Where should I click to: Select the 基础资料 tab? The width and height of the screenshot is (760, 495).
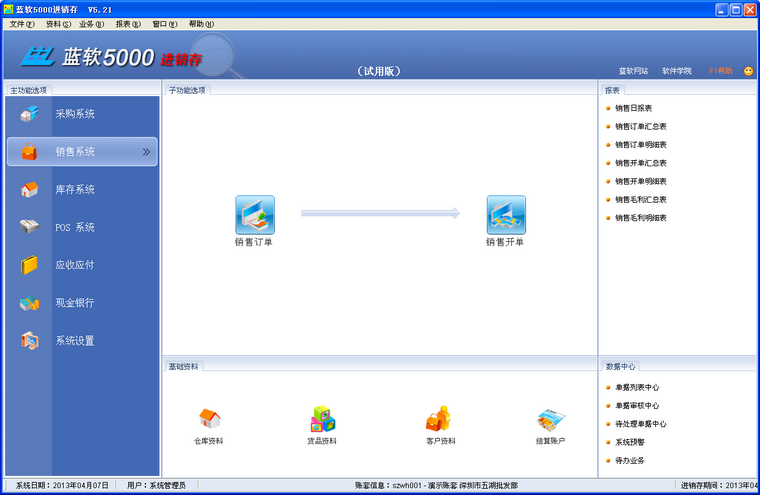(183, 367)
